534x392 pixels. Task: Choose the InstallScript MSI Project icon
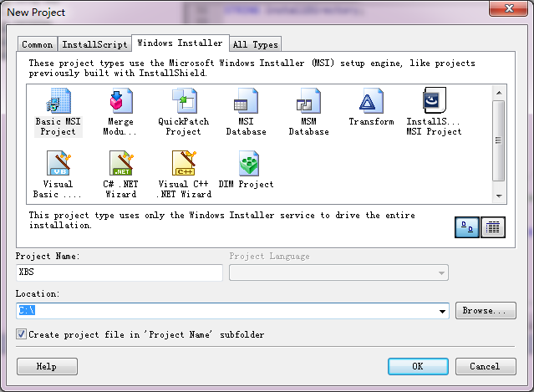435,100
